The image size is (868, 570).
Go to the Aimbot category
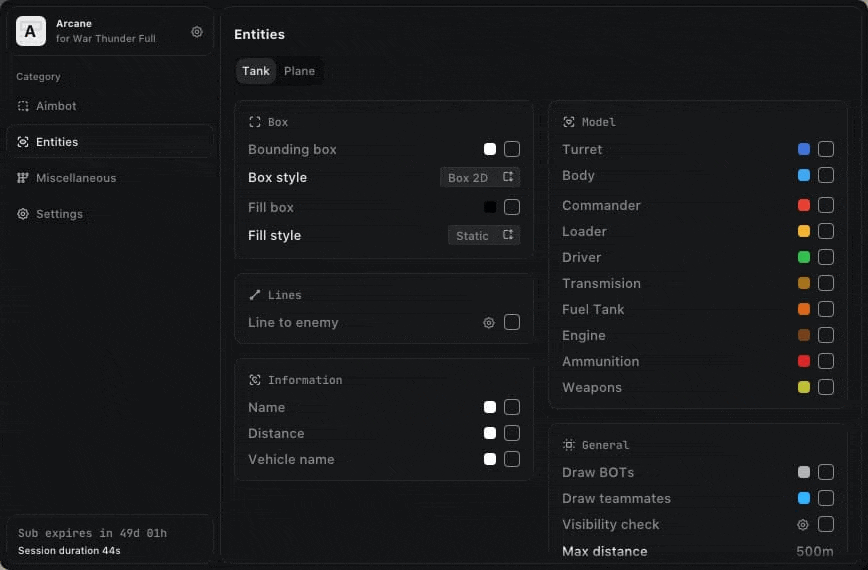(x=56, y=106)
